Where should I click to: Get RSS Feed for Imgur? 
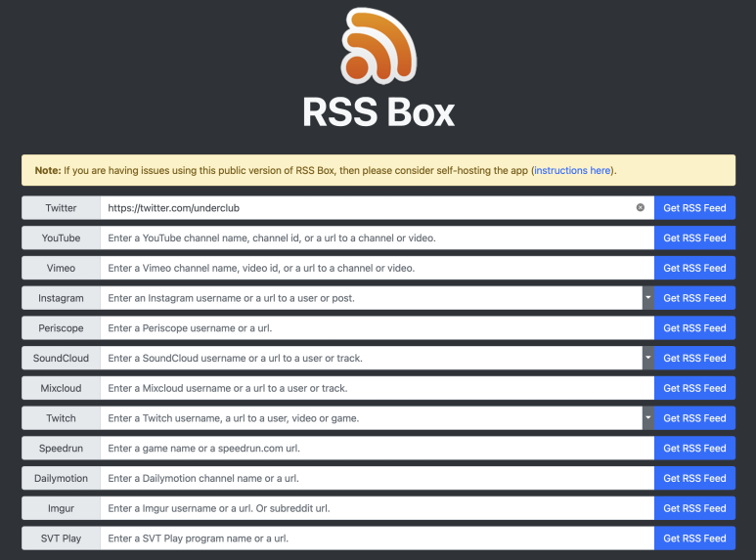click(694, 508)
